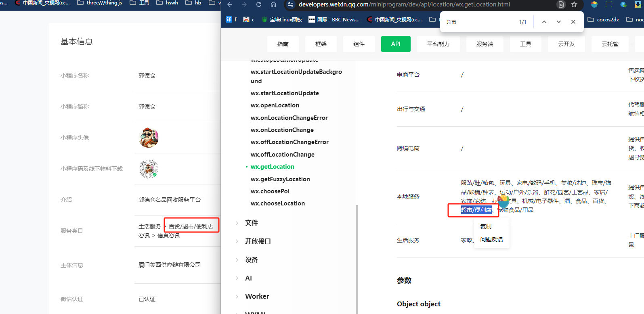Click the highlighted 超市/便利店 text
Image resolution: width=644 pixels, height=314 pixels.
476,210
